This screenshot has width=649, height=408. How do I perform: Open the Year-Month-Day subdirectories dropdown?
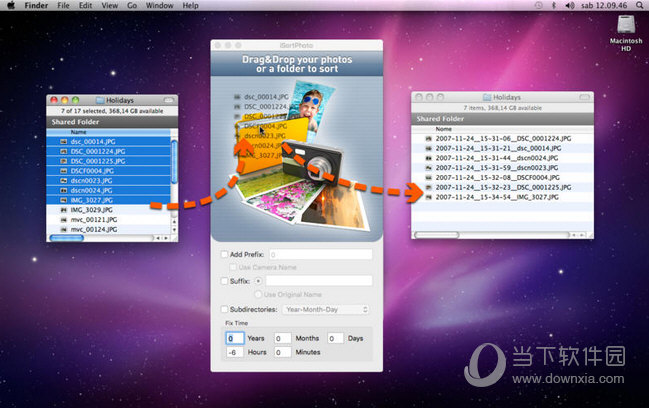pyautogui.click(x=325, y=310)
